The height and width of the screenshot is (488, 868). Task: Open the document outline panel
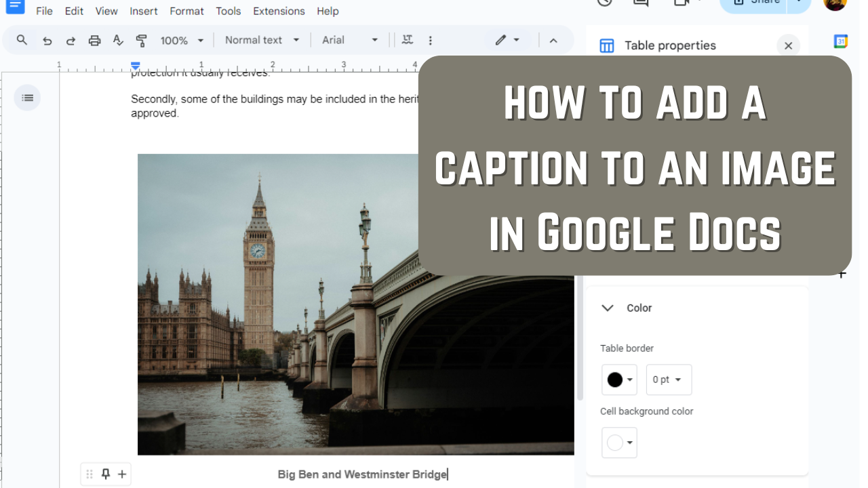coord(27,98)
